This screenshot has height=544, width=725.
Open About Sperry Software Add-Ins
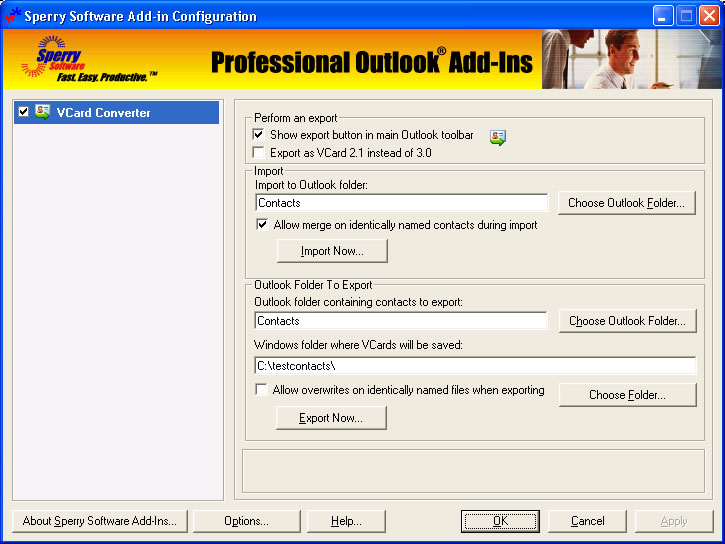(100, 521)
